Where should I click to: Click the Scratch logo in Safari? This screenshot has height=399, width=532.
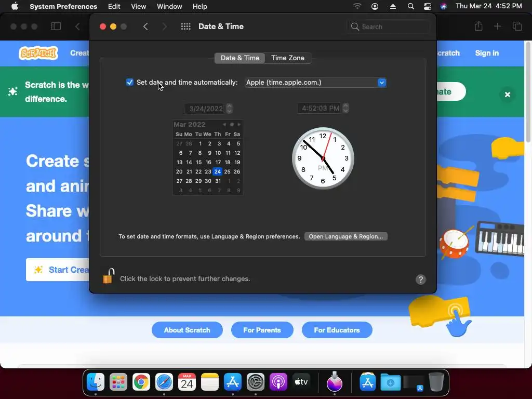point(38,53)
